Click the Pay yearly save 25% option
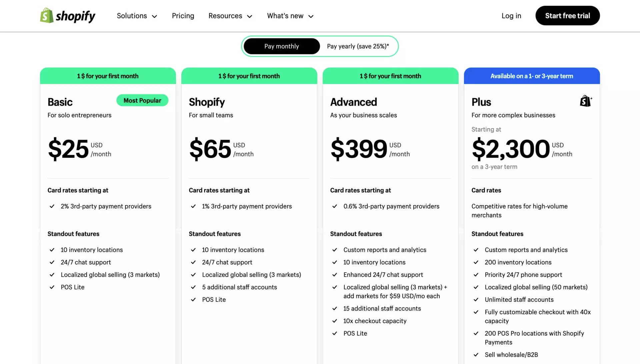The height and width of the screenshot is (364, 640). click(358, 46)
